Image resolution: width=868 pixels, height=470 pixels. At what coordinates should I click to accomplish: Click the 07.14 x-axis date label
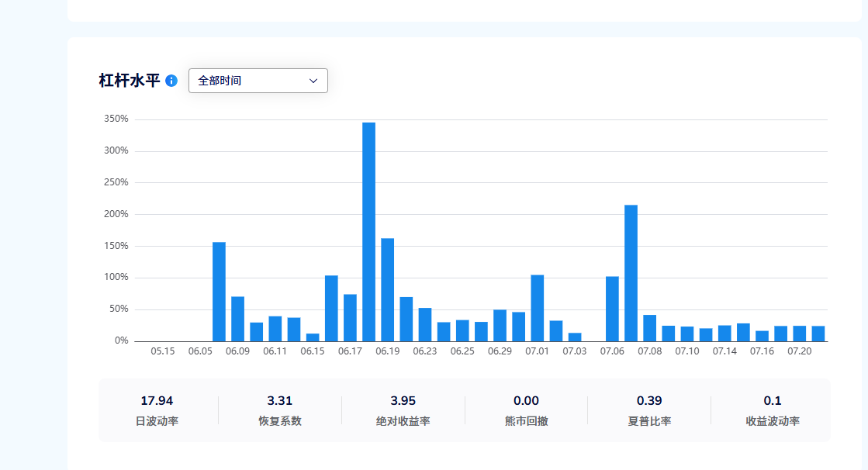click(724, 351)
